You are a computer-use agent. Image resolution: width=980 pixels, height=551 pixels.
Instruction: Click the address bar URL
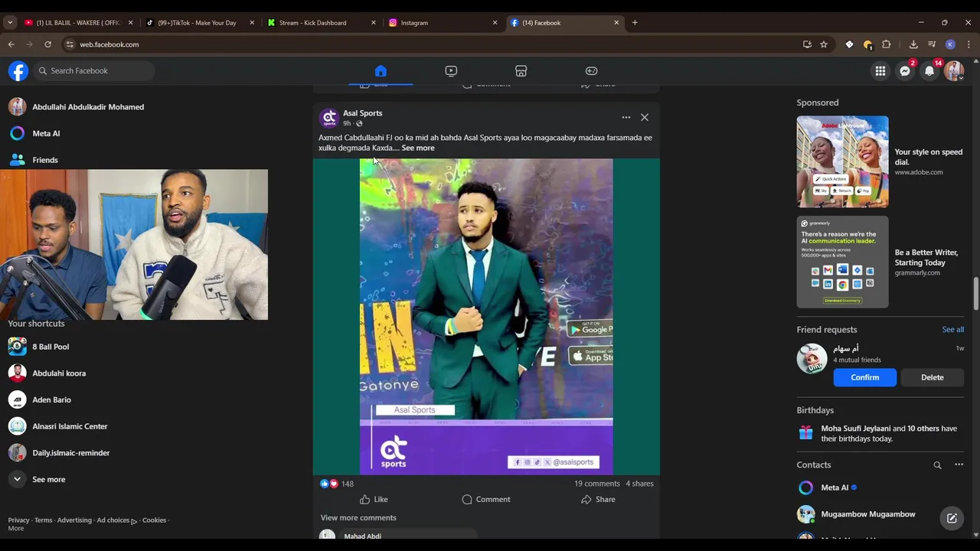[x=109, y=44]
